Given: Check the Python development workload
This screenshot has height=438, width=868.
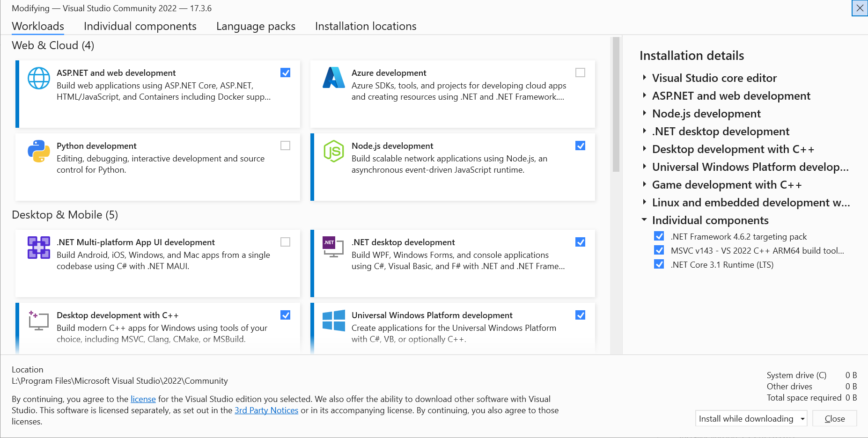Looking at the screenshot, I should [285, 146].
